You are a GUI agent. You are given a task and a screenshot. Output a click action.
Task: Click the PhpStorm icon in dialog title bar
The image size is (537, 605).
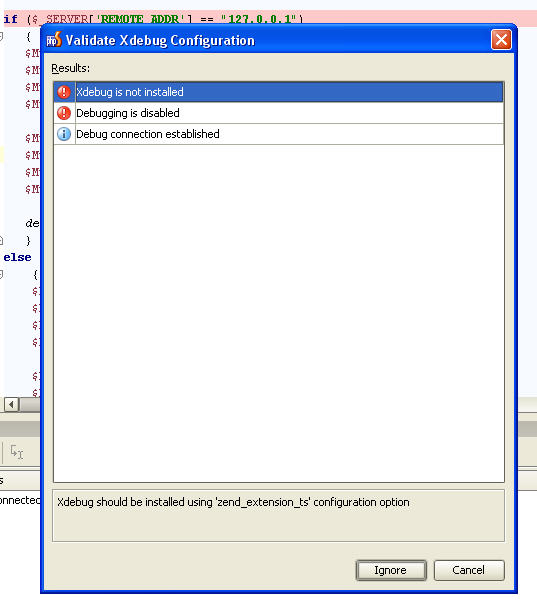coord(54,40)
